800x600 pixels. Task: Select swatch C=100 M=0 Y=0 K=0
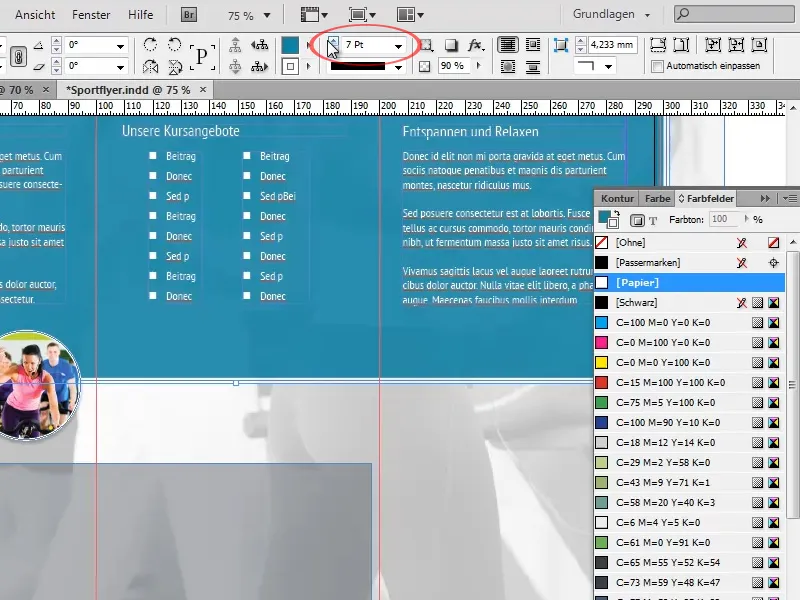(x=689, y=322)
